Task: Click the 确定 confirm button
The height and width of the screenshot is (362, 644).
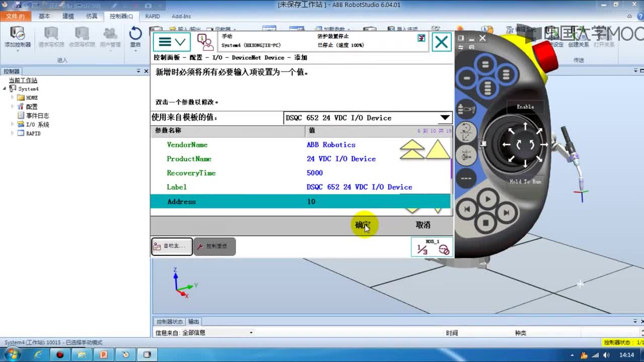Action: tap(363, 225)
